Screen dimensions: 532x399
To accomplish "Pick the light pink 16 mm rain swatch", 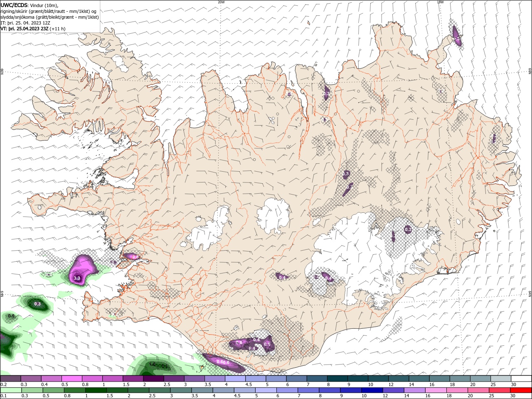I will [x=436, y=390].
